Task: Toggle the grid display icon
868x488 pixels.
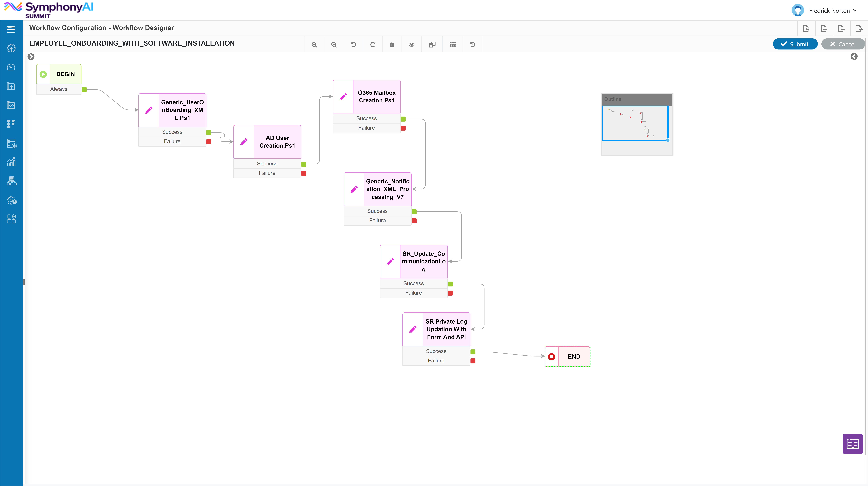Action: click(453, 45)
